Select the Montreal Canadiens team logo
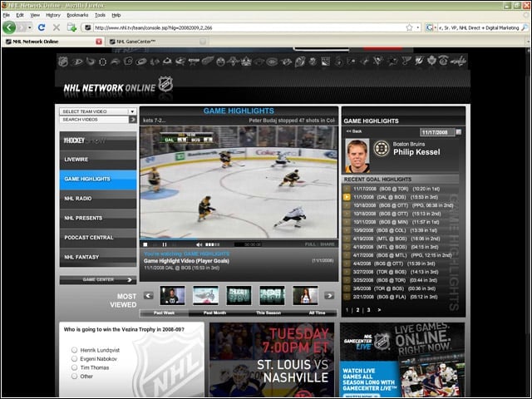Screen dimensions: 532x399 [x=272, y=62]
